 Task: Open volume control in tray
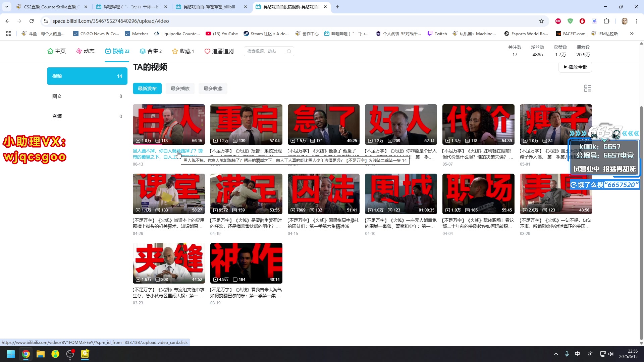(610, 354)
